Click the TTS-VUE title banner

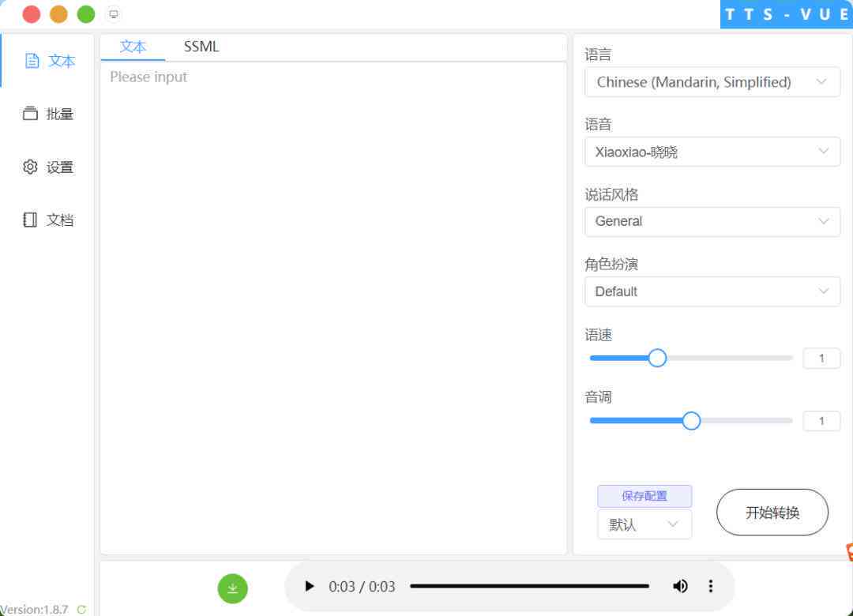[x=786, y=14]
